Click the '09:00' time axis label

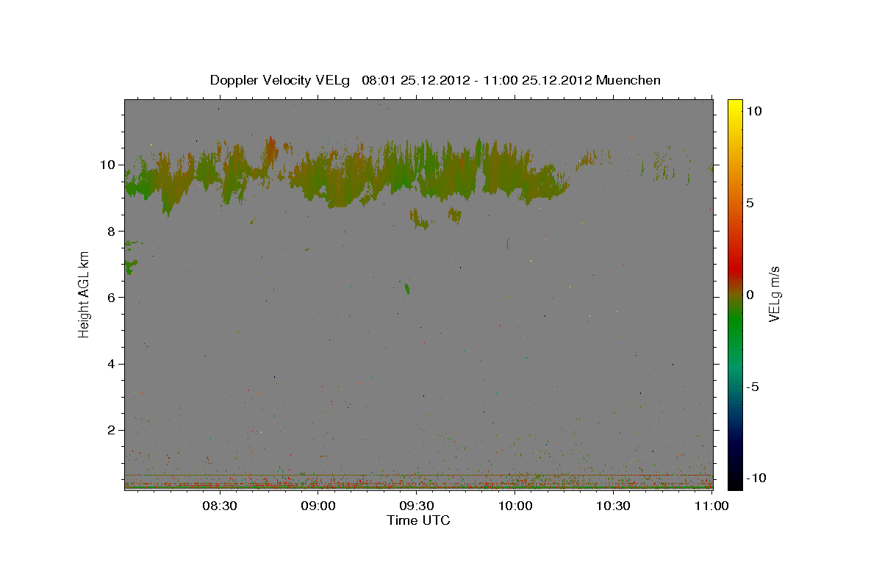tap(318, 506)
